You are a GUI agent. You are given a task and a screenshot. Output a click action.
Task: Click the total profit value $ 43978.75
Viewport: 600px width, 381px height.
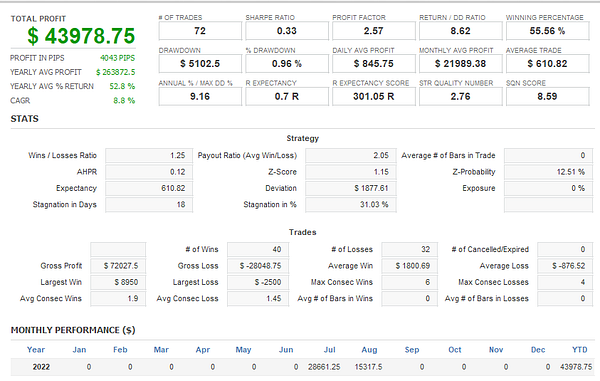pos(81,36)
